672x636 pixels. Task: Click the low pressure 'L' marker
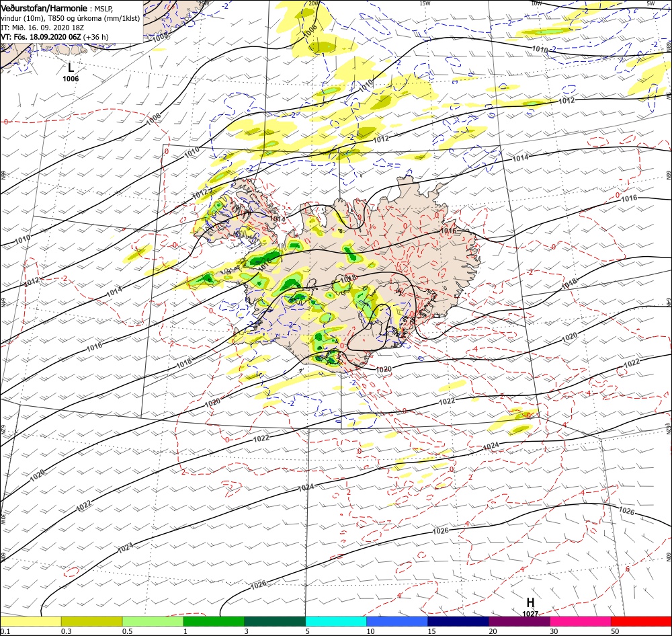coord(71,67)
